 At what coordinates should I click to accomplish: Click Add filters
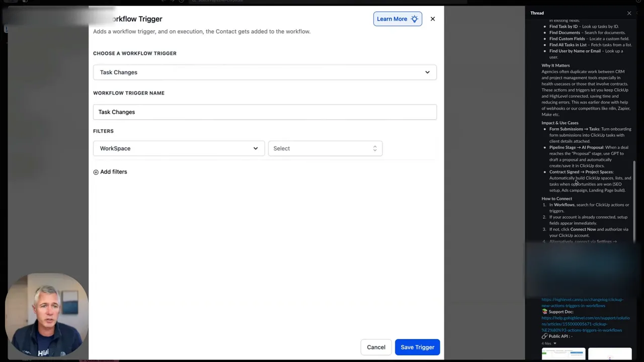pyautogui.click(x=110, y=172)
